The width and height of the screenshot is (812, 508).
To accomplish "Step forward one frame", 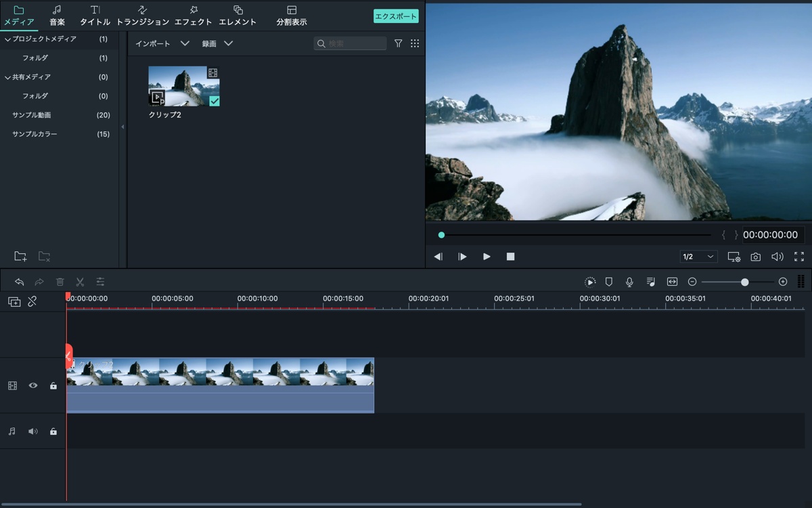I will (462, 257).
